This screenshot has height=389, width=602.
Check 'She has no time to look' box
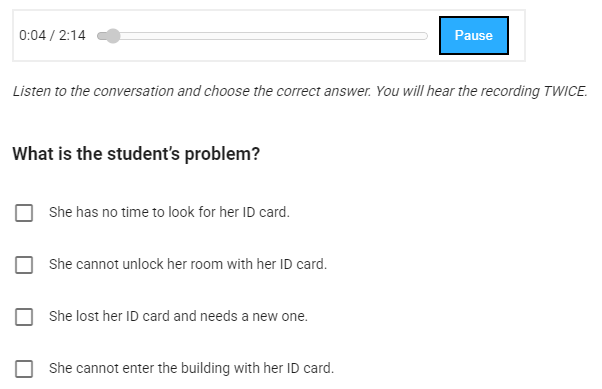(24, 213)
